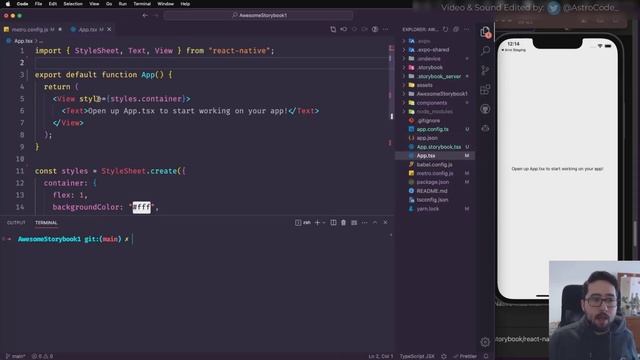Expand the .storybook folder
640x360 pixels.
click(x=435, y=67)
